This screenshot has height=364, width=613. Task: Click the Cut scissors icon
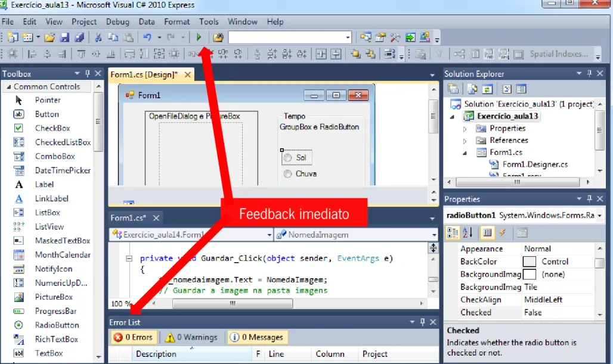pyautogui.click(x=98, y=38)
